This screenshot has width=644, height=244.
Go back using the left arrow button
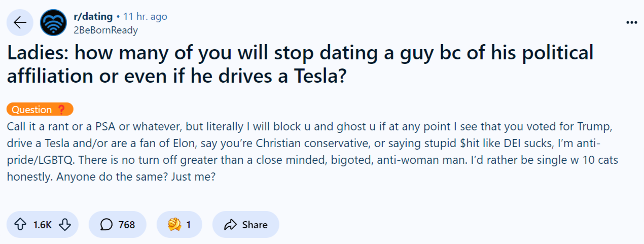20,22
